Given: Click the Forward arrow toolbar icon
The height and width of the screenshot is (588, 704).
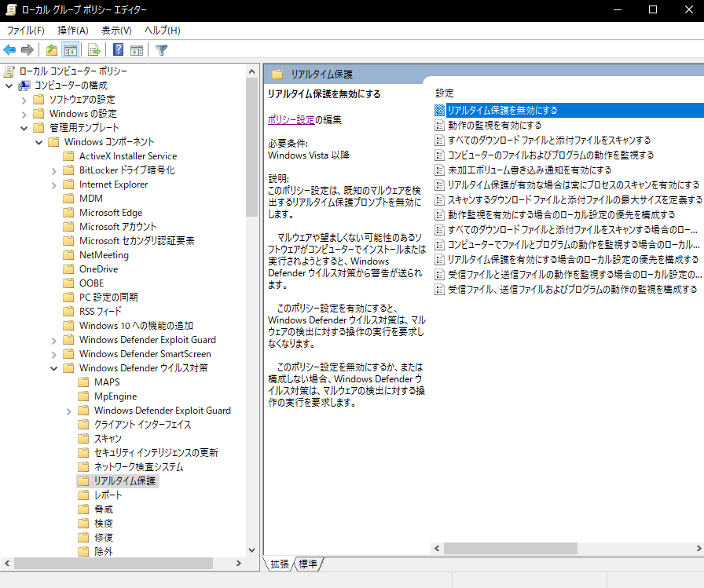Looking at the screenshot, I should 27,49.
